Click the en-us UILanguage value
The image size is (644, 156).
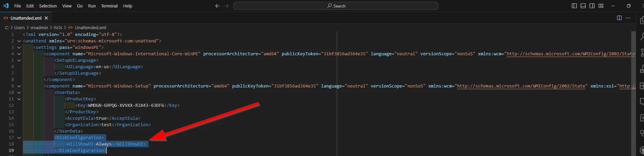tap(102, 67)
